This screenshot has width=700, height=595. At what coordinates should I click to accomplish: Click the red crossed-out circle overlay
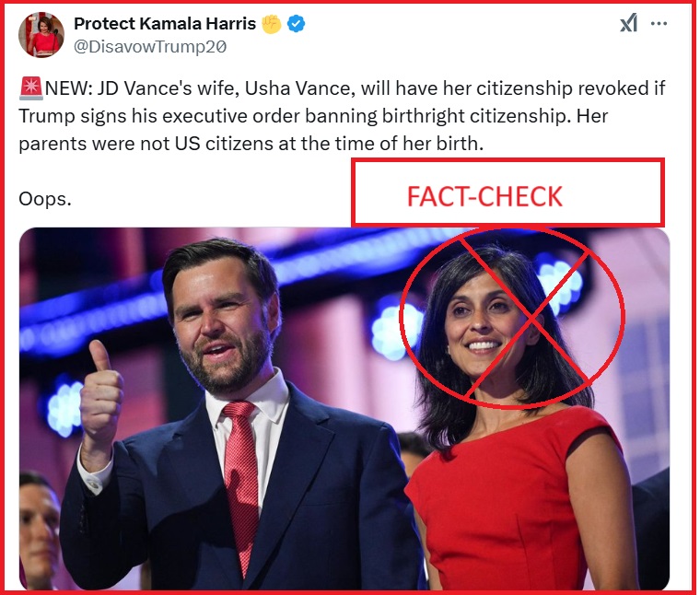(512, 318)
